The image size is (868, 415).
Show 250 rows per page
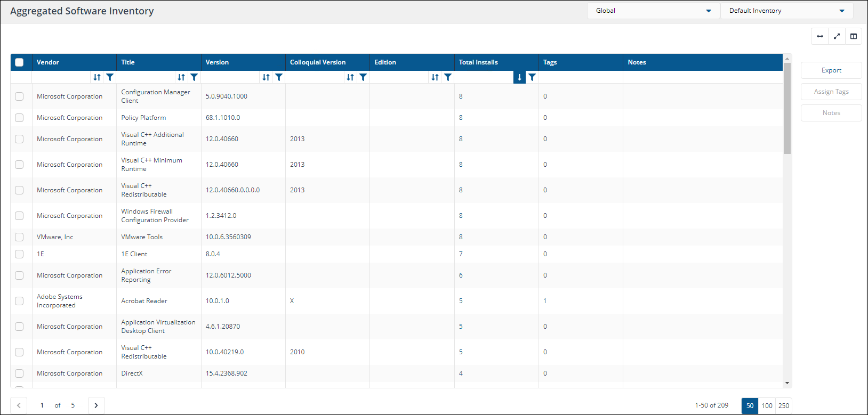coord(783,405)
